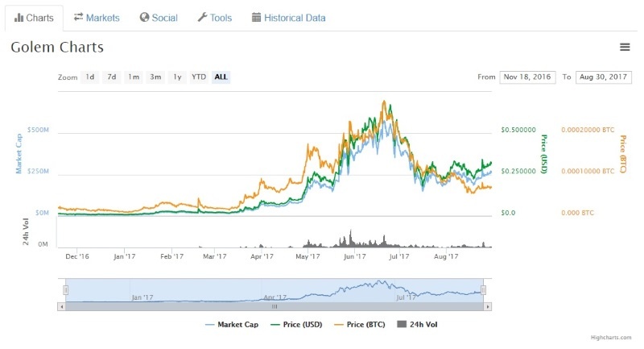Set zoom range to 7d
The image size is (644, 349).
112,77
